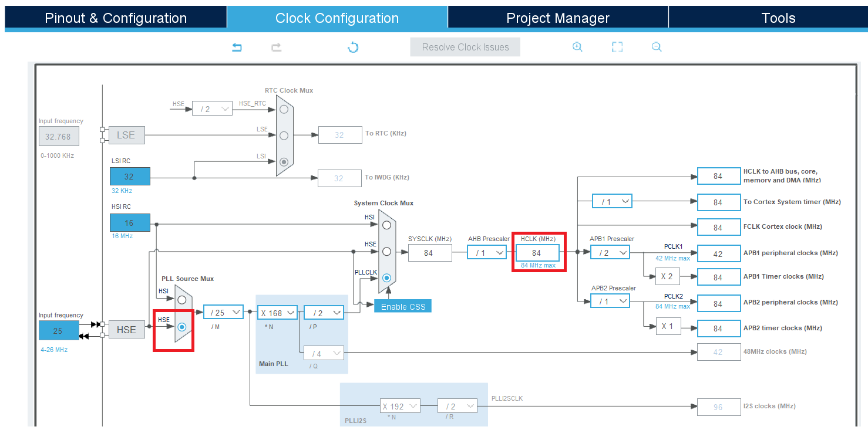Open the Project Manager tab

[x=557, y=18]
